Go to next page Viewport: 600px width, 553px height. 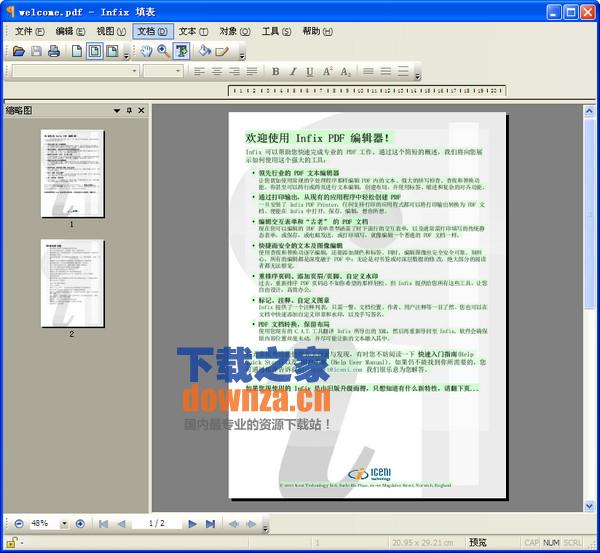coord(192,524)
